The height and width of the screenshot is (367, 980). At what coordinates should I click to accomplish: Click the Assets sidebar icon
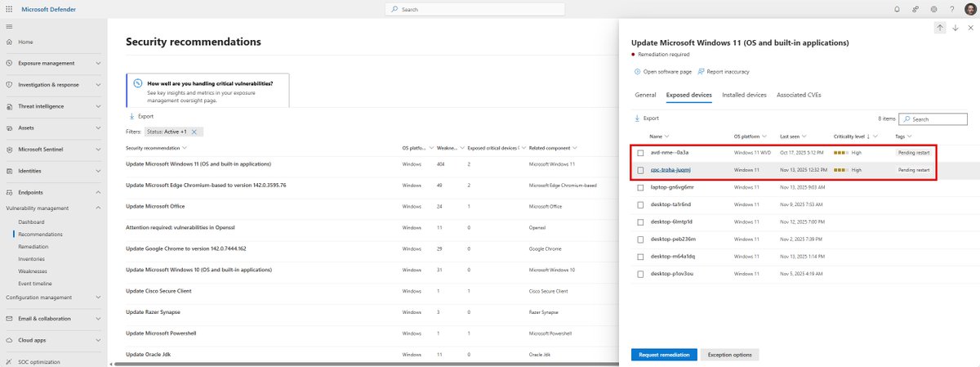(10, 128)
